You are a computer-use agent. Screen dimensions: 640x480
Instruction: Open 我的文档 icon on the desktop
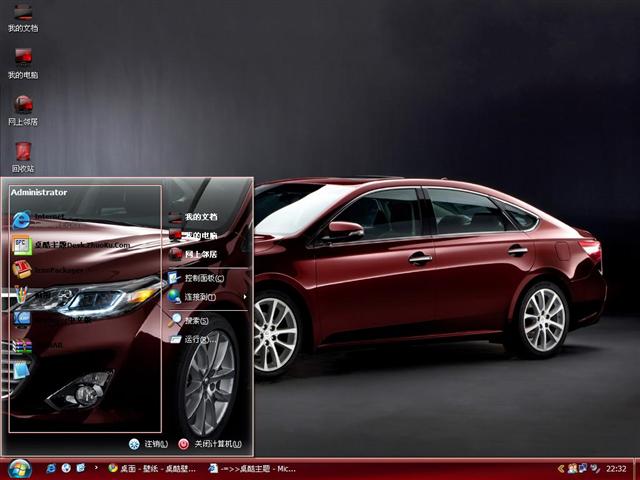23,18
